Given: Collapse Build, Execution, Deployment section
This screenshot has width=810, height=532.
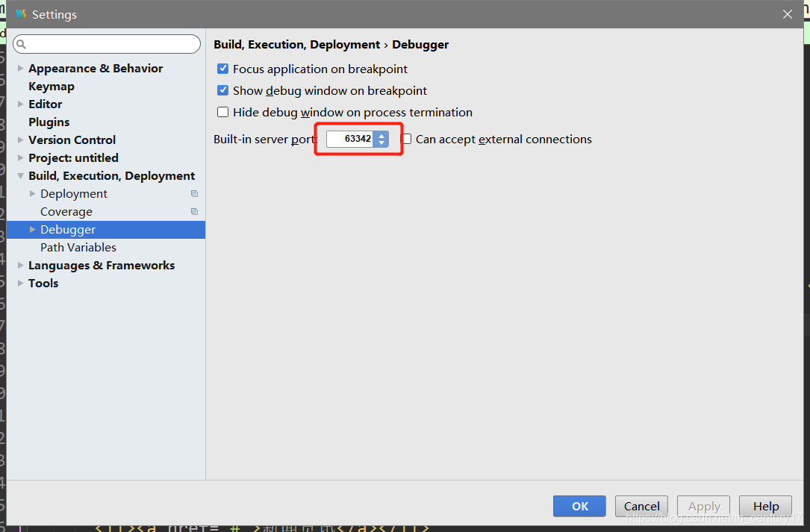Looking at the screenshot, I should (21, 175).
